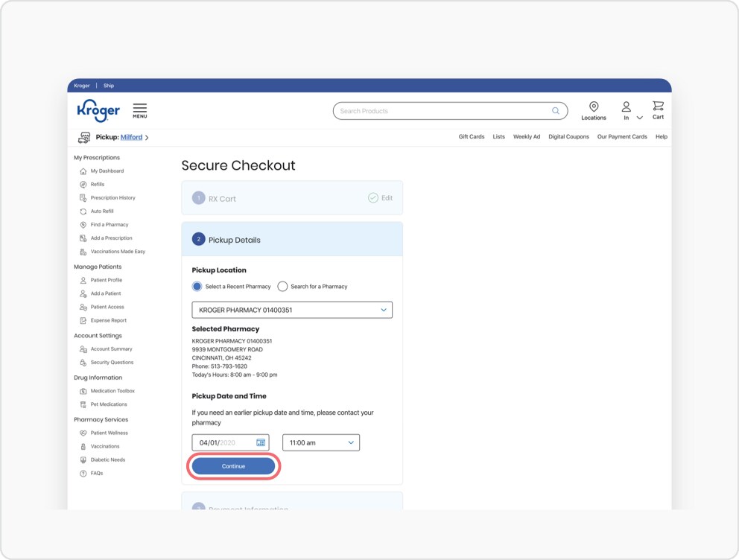Open the hamburger MENU icon
Viewport: 739px width, 560px height.
tap(139, 110)
